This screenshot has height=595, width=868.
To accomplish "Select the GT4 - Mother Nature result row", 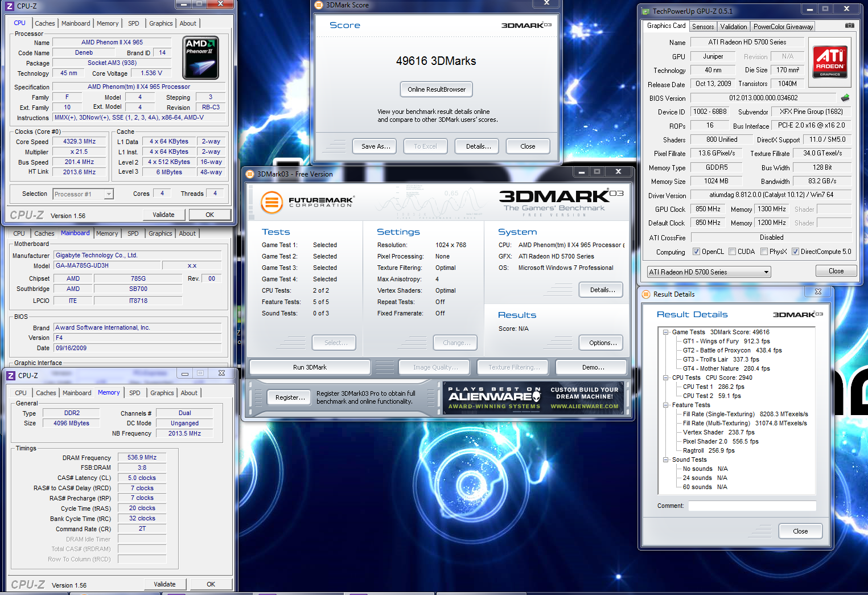I will pos(726,368).
